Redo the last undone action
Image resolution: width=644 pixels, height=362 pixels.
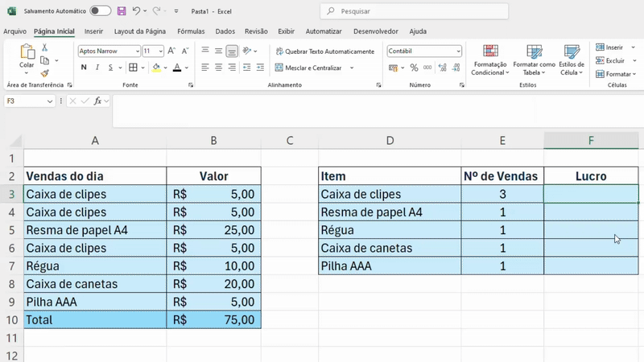click(156, 11)
